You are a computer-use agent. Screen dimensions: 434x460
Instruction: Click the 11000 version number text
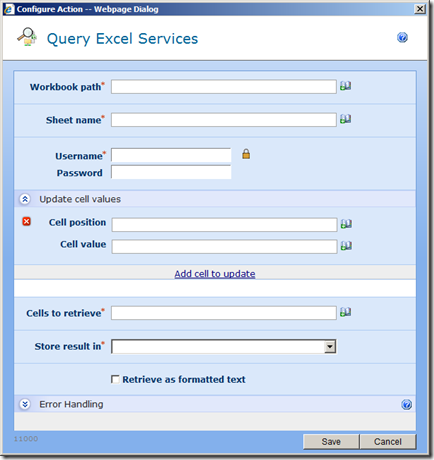[x=26, y=439]
